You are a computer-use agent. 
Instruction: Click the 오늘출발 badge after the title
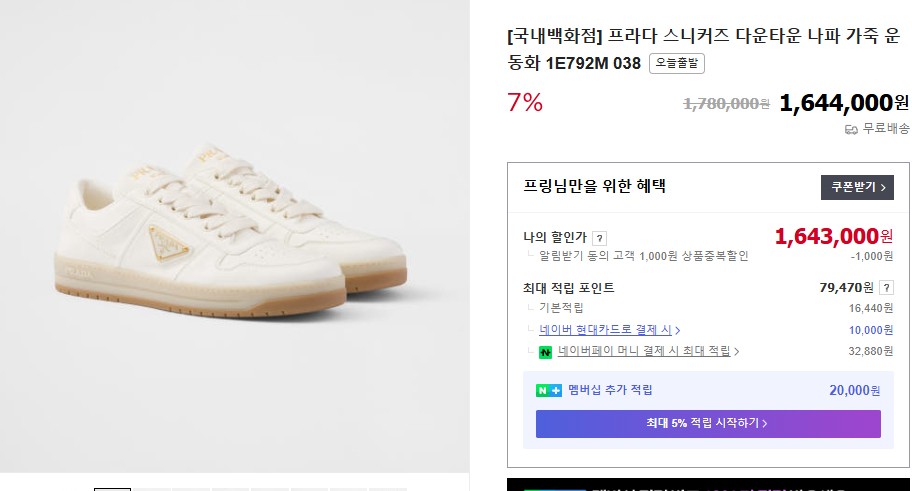677,63
